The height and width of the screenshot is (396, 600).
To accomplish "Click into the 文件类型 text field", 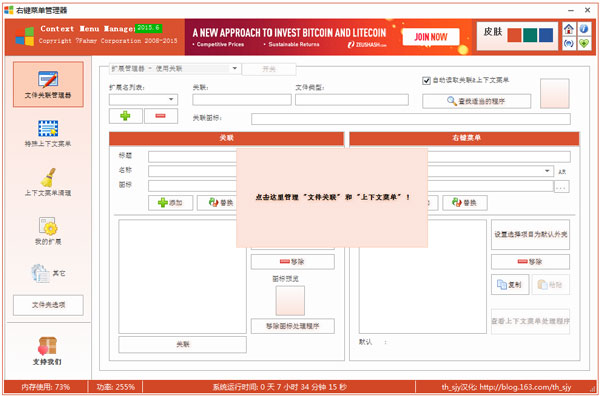I will click(352, 100).
